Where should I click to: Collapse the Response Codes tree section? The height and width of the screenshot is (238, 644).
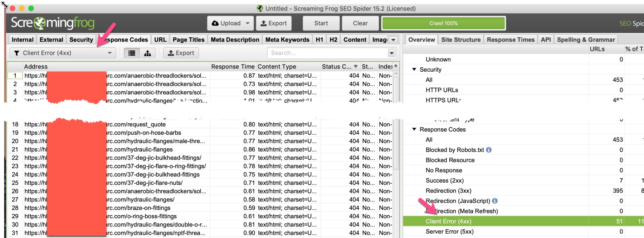(x=414, y=129)
